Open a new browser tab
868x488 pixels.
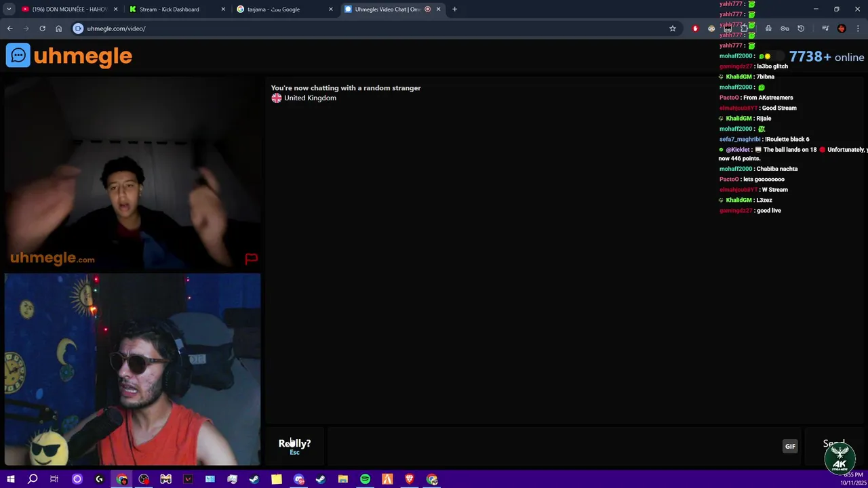(x=454, y=9)
